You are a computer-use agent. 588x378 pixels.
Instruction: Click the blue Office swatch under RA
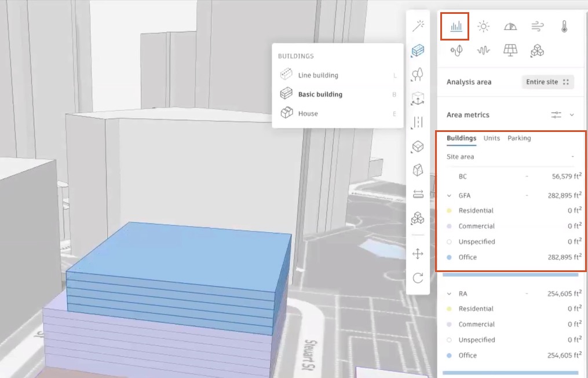449,355
